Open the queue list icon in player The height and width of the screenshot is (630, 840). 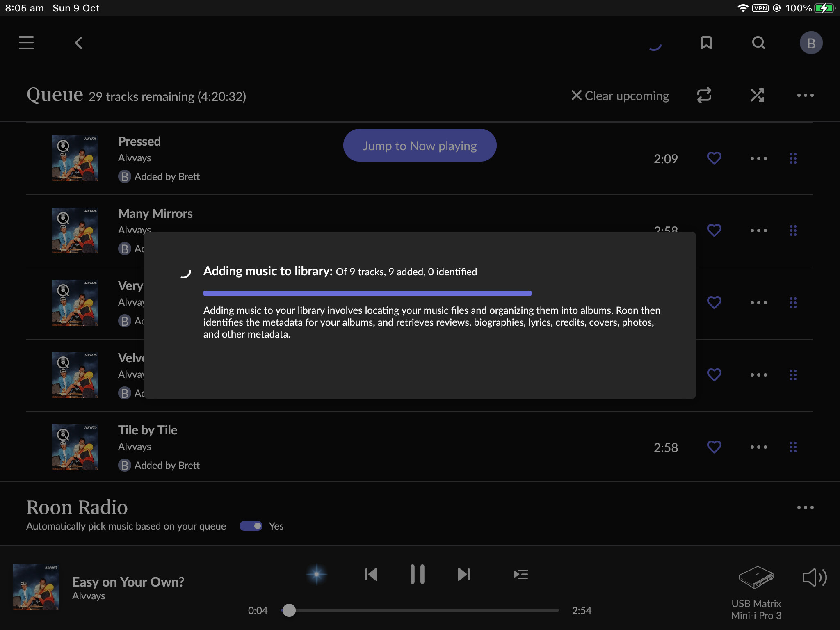coord(520,574)
